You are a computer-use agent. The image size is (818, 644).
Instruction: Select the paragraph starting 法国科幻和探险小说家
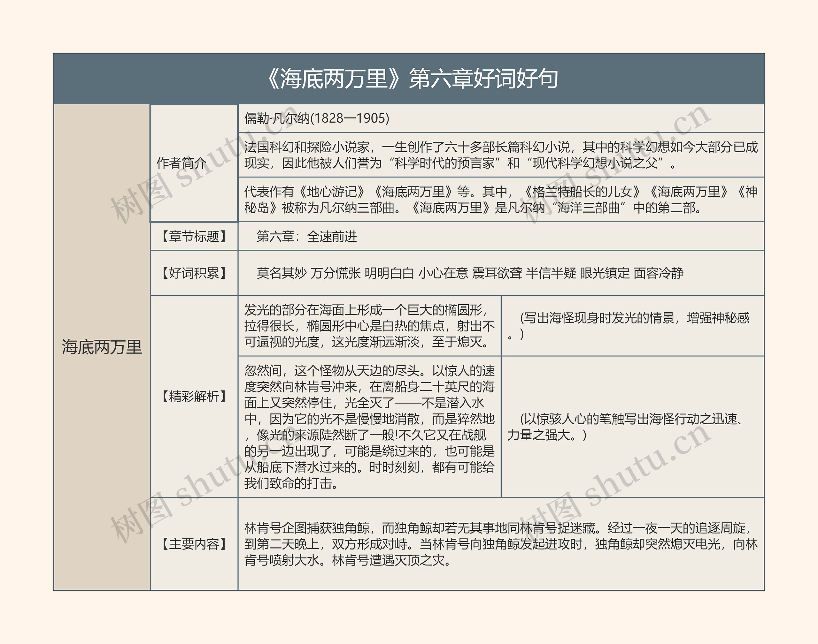pos(501,155)
